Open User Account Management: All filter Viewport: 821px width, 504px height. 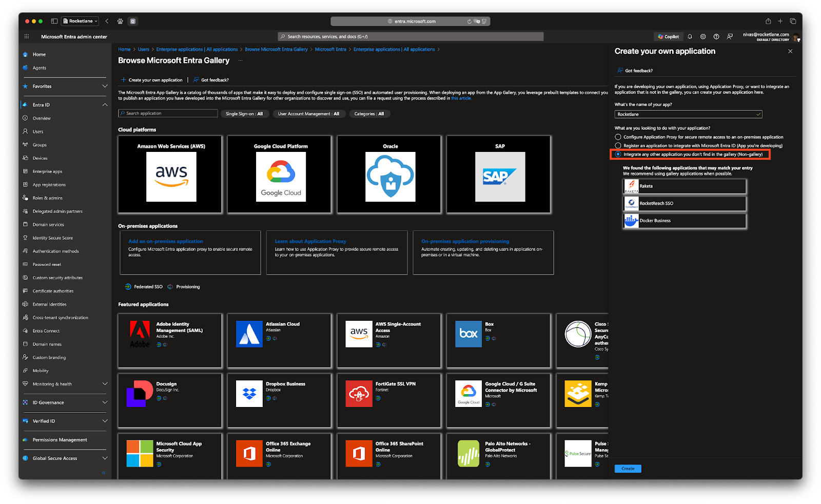coord(308,114)
